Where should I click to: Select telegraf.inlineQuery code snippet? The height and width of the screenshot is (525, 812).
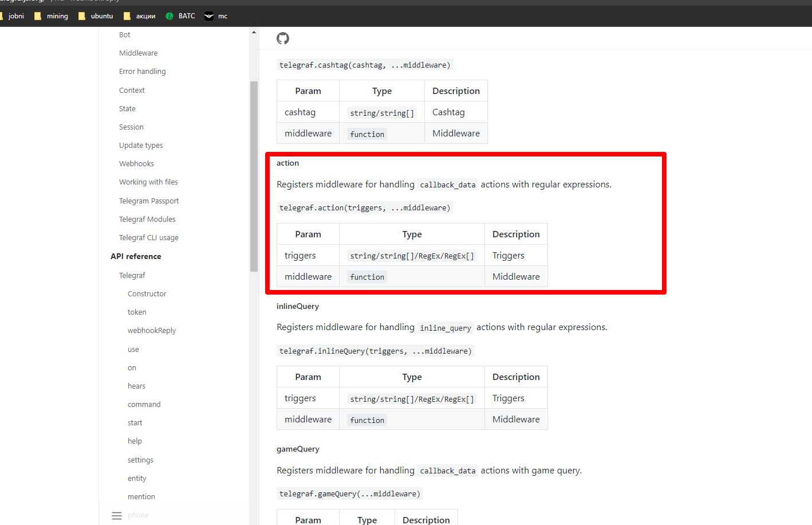click(376, 351)
